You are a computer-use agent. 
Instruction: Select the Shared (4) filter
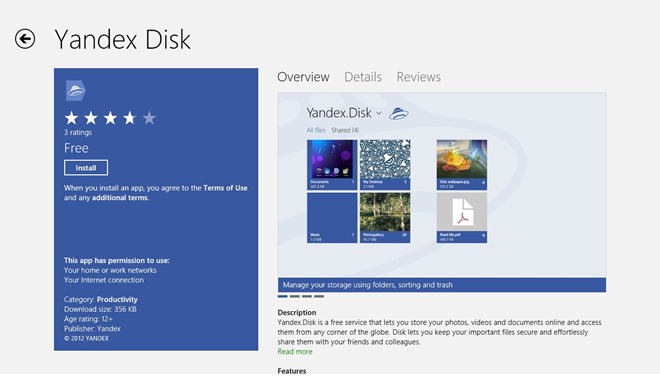click(345, 130)
